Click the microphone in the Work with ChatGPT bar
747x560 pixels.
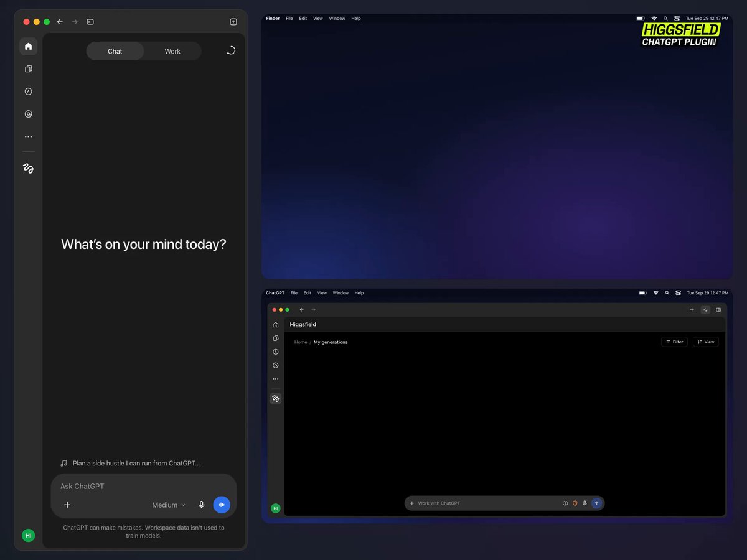pyautogui.click(x=585, y=503)
